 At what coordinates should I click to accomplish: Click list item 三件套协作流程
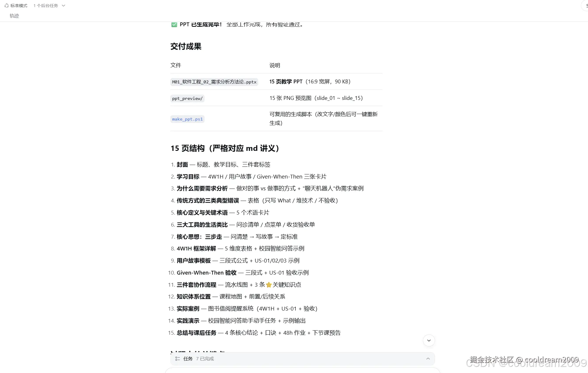[239, 285]
